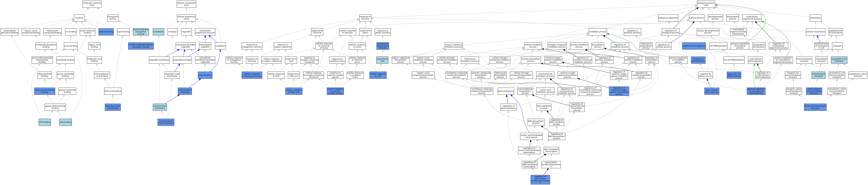Select the 'organelle inner membrane' node

172,75
